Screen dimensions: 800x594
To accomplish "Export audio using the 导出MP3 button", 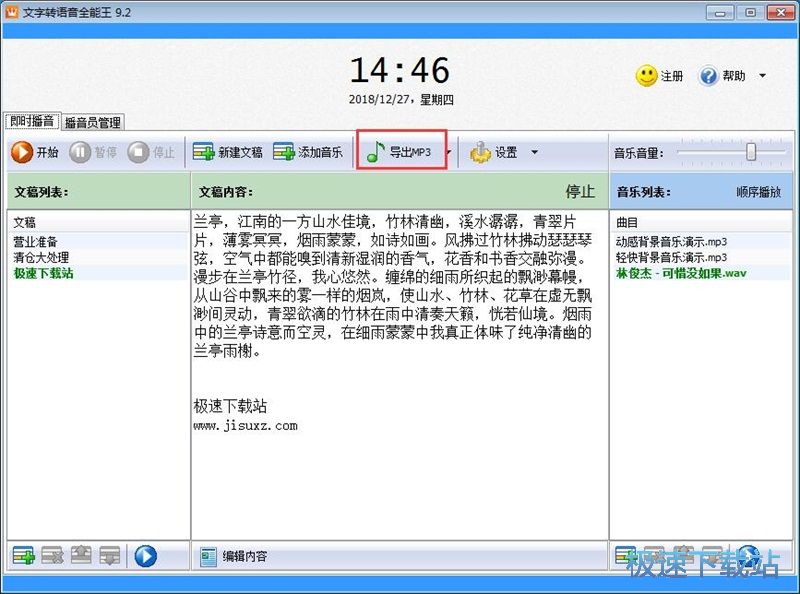I will [x=399, y=152].
